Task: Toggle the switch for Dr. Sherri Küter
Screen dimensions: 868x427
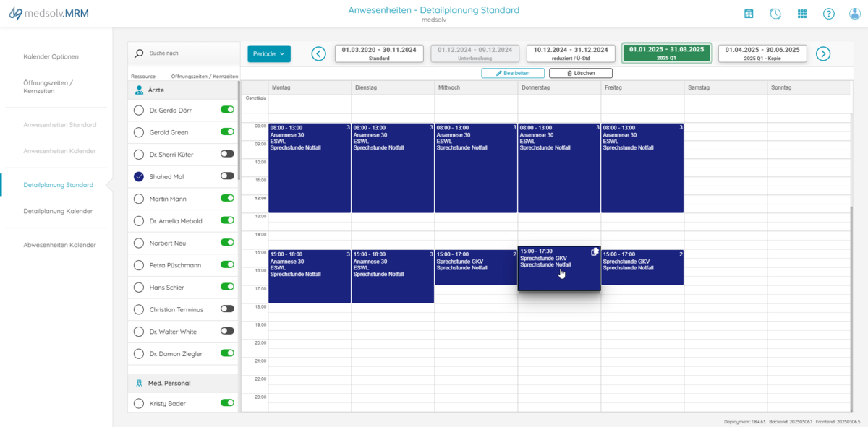Action: (x=227, y=154)
